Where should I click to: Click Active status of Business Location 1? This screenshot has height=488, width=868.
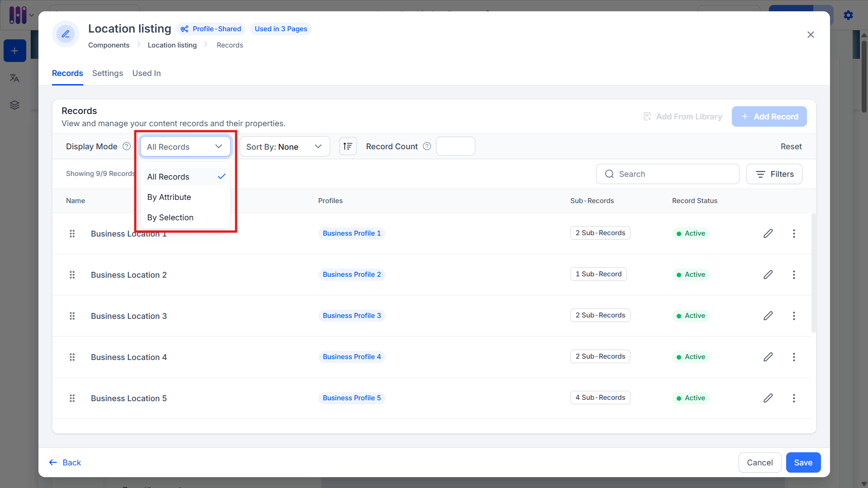point(691,233)
